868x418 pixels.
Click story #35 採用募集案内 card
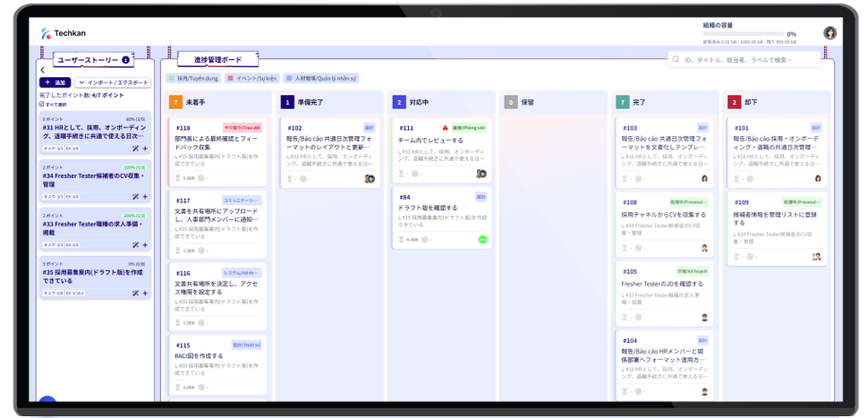click(x=95, y=278)
